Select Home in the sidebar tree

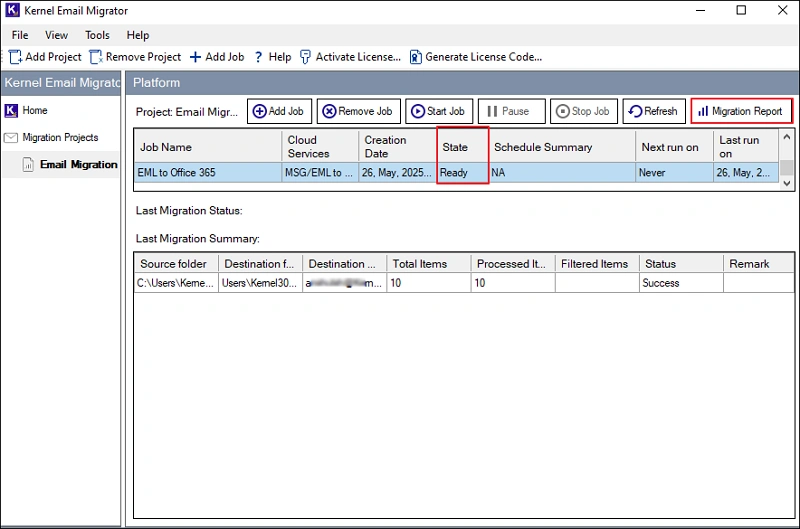click(x=35, y=111)
